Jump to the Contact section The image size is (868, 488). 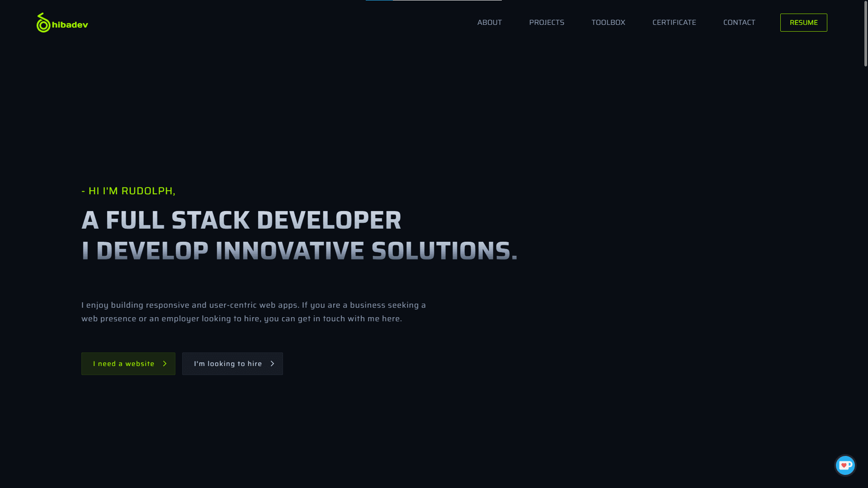[x=739, y=23]
